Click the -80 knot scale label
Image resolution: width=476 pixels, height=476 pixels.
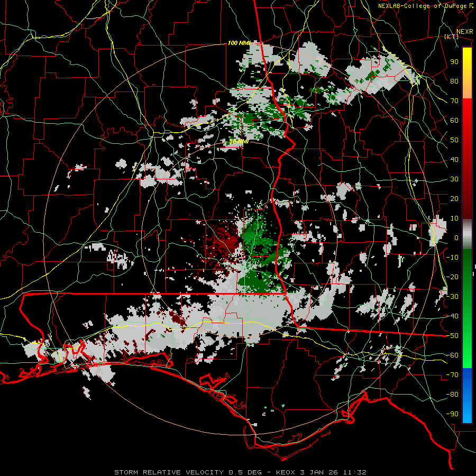coord(452,395)
